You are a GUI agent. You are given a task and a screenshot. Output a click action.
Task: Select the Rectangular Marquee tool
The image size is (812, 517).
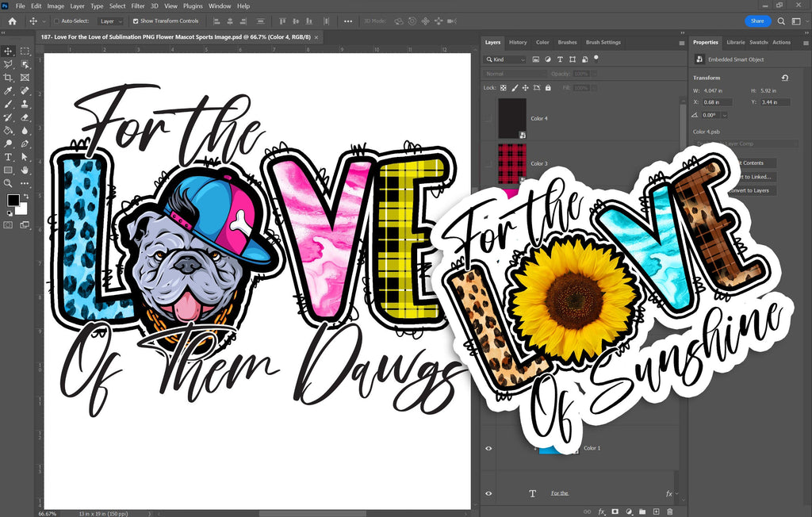[x=25, y=51]
